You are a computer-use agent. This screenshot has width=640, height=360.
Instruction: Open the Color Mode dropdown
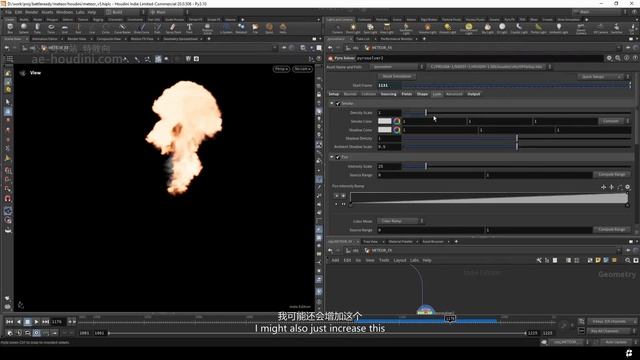click(400, 221)
